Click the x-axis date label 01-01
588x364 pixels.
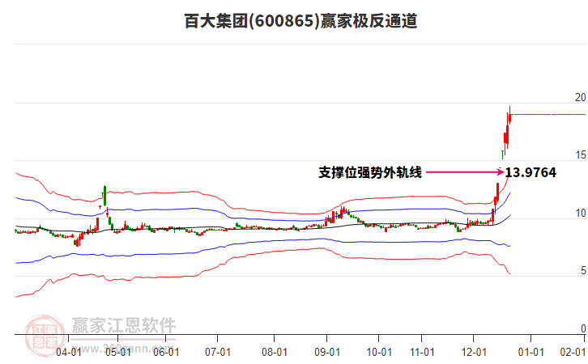531,353
